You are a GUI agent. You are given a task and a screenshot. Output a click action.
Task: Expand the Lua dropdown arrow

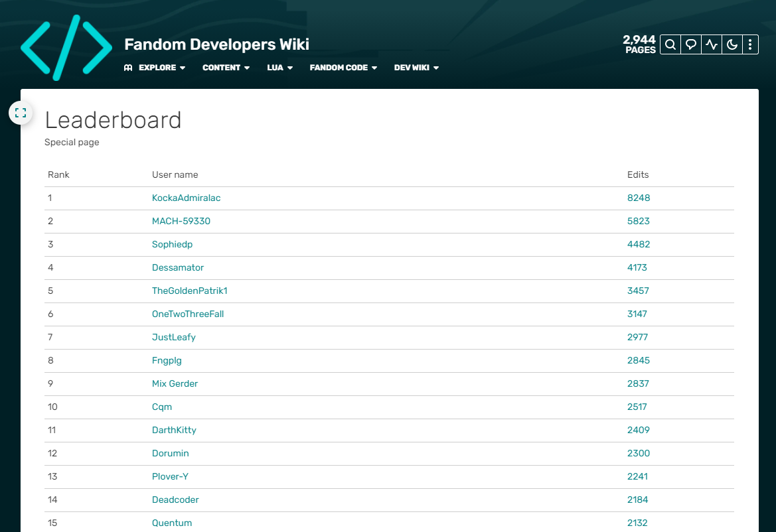[290, 68]
